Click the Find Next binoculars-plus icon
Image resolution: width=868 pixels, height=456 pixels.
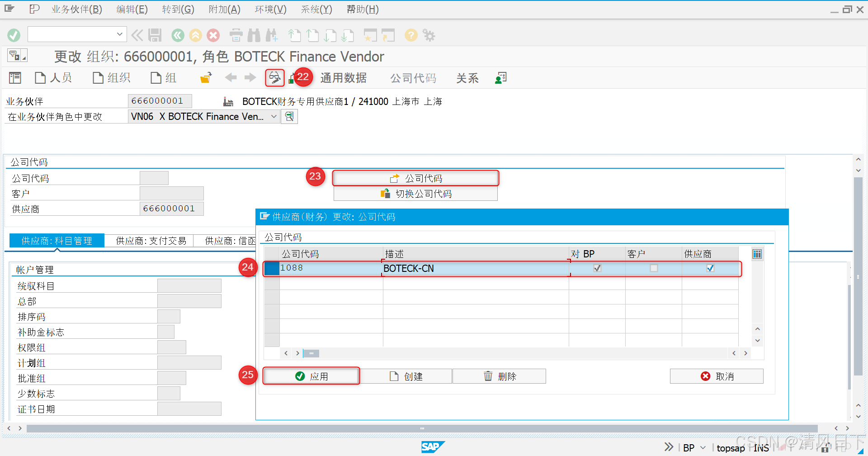[272, 35]
